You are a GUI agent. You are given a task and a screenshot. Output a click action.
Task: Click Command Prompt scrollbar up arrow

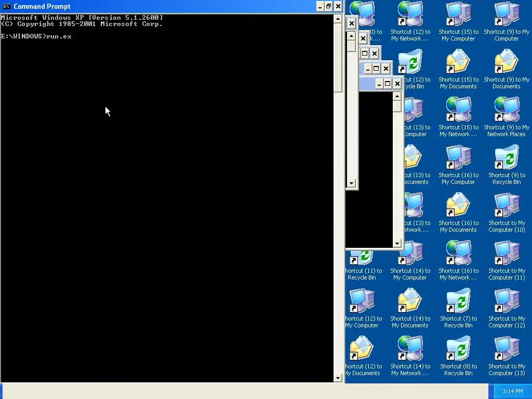(x=338, y=19)
